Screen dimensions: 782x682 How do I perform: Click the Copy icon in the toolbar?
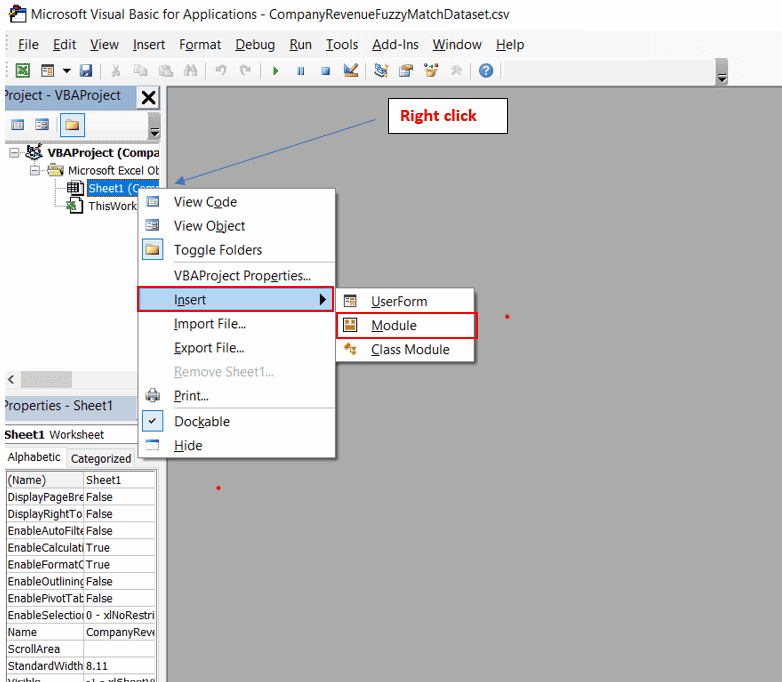click(x=141, y=71)
